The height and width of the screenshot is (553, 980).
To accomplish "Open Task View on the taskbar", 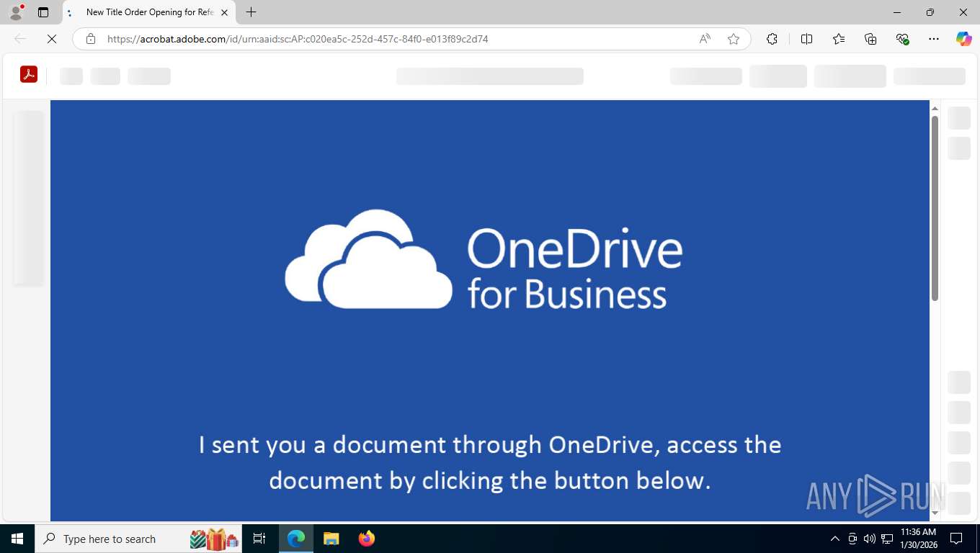I will coord(259,539).
